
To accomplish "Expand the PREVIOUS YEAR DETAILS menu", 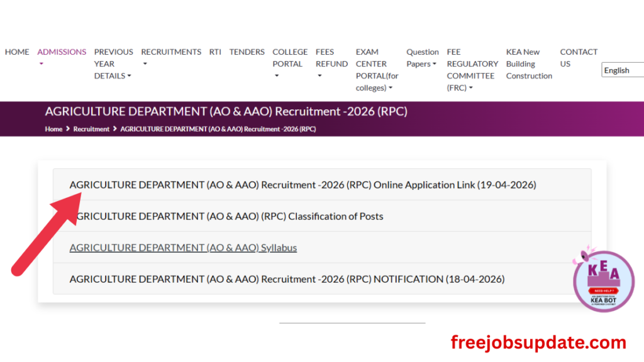I will click(113, 63).
